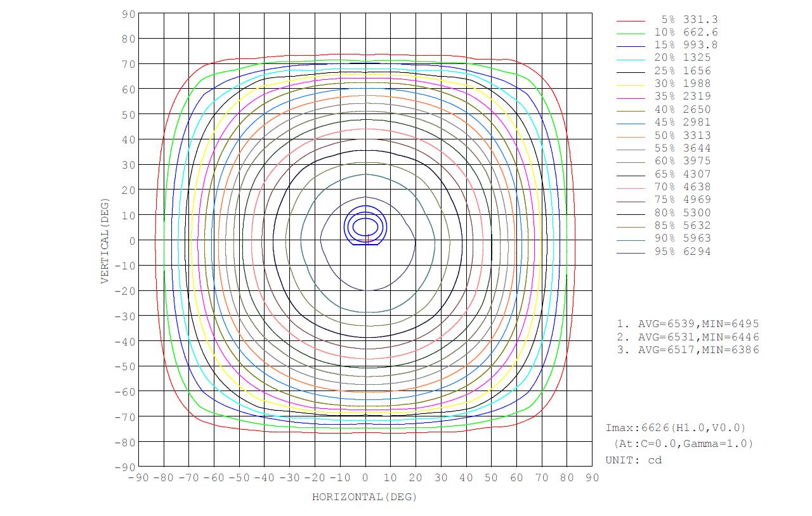Click the -40 tick label on vertical axis
The width and height of the screenshot is (812, 516).
[125, 342]
